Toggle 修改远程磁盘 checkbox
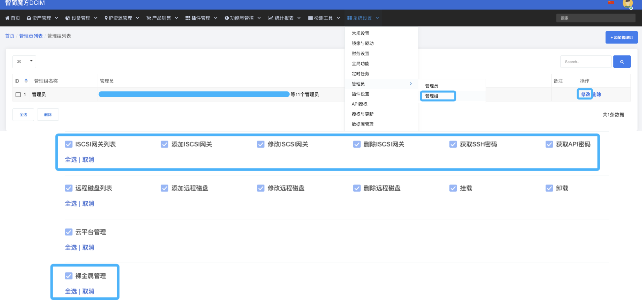644x302 pixels. point(261,188)
